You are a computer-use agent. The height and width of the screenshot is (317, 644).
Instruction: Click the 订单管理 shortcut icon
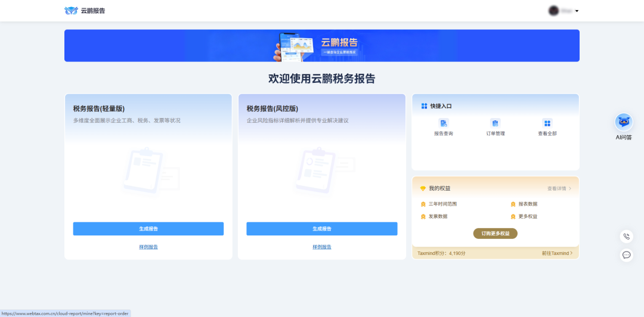(495, 123)
